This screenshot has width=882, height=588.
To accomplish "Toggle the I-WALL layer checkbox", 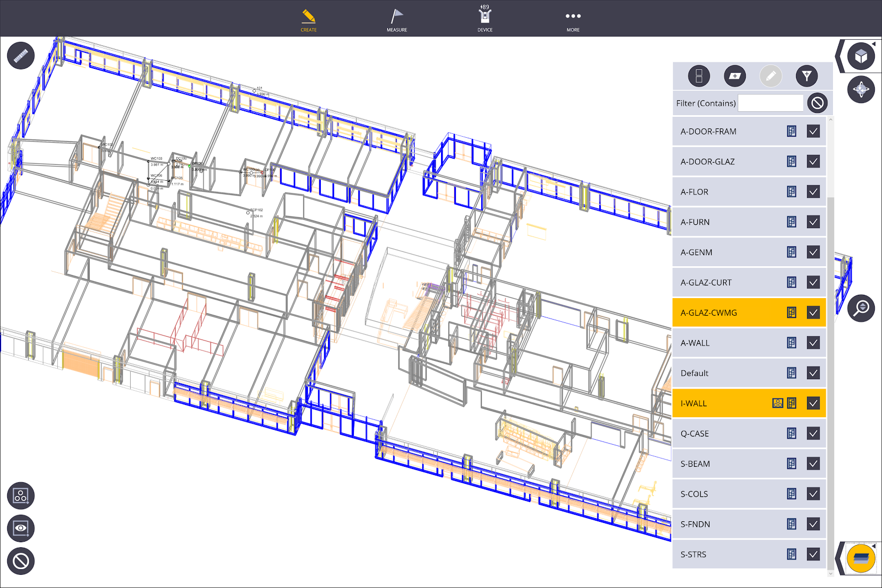I will [x=813, y=403].
